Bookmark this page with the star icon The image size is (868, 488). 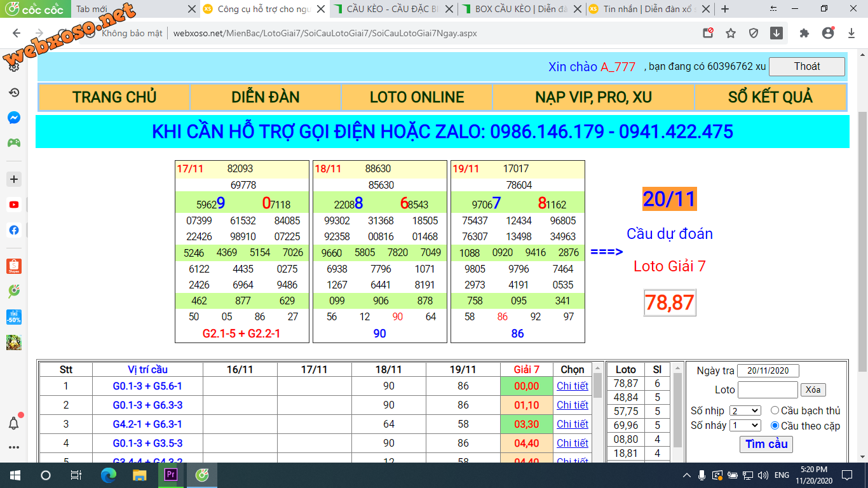pos(731,33)
